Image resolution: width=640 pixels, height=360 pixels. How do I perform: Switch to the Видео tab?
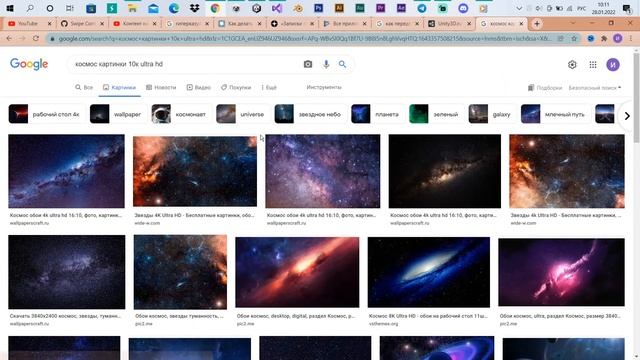[x=198, y=87]
